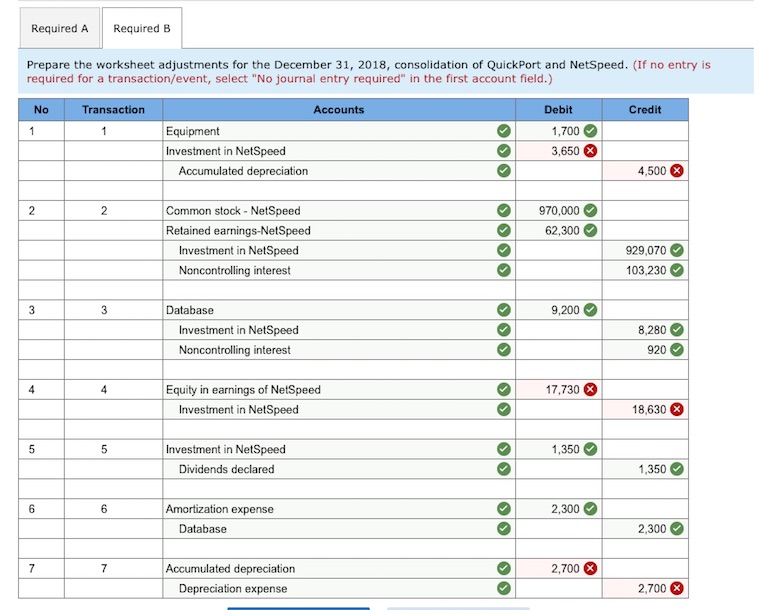Click green check in Equity in earnings row
Image resolution: width=759 pixels, height=610 pixels.
(504, 389)
